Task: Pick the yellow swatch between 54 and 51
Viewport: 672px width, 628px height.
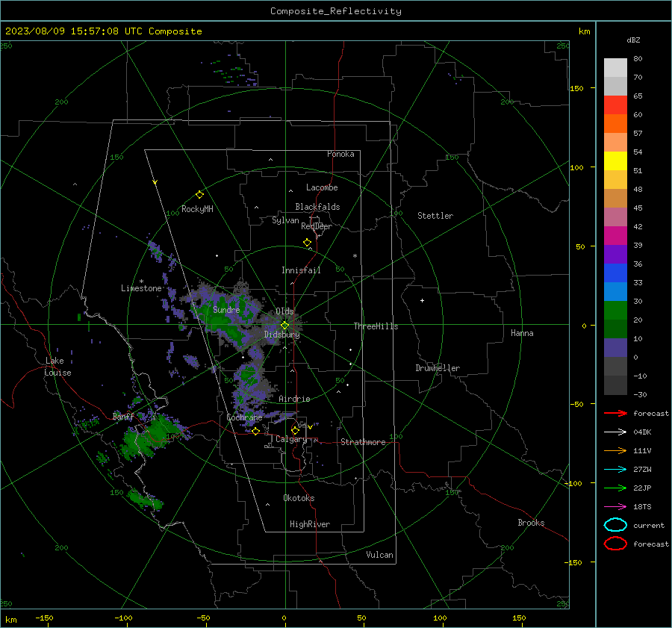Action: click(x=615, y=161)
